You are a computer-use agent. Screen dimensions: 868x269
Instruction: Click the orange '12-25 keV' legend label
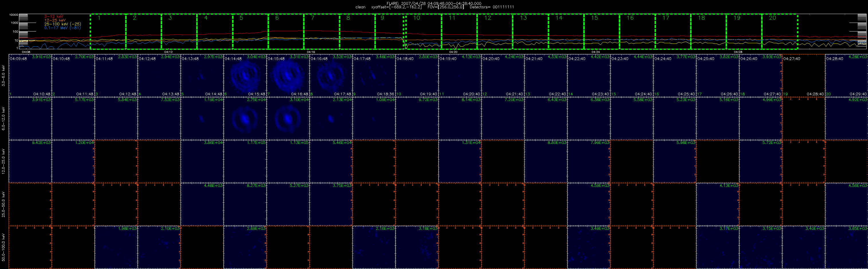click(x=55, y=20)
